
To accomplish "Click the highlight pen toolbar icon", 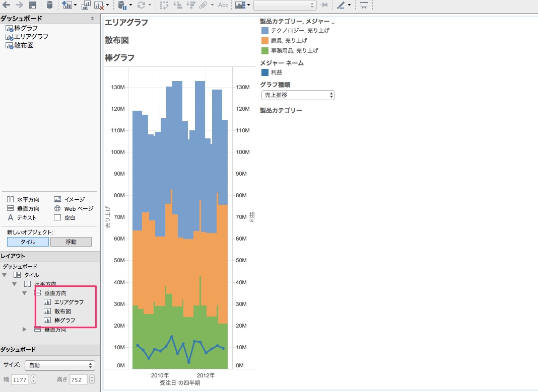I will click(341, 5).
